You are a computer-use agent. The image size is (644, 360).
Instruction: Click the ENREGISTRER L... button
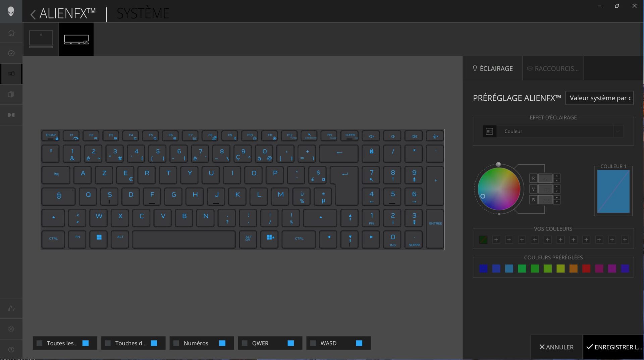[x=614, y=347]
